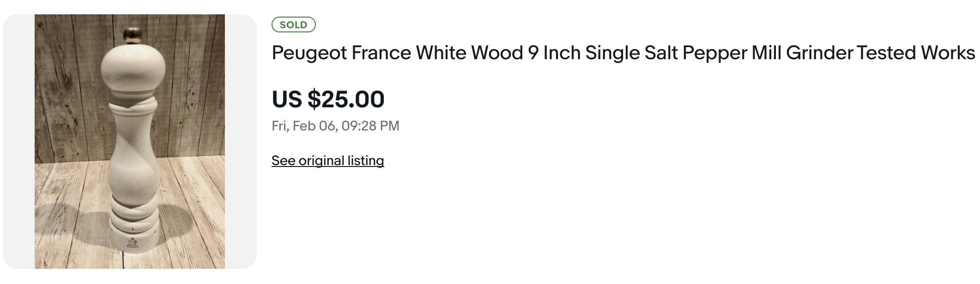This screenshot has width=980, height=284.
Task: Click the metal knob atop the mill
Action: [x=133, y=35]
